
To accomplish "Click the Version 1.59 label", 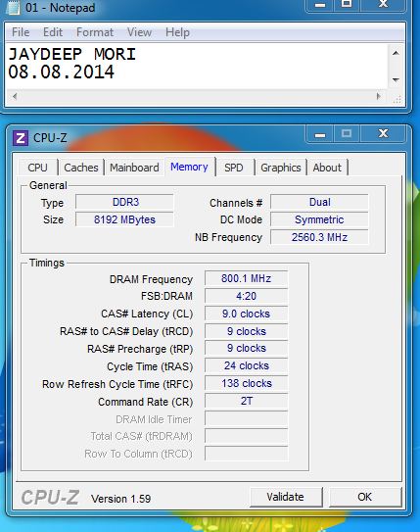I will click(121, 499).
